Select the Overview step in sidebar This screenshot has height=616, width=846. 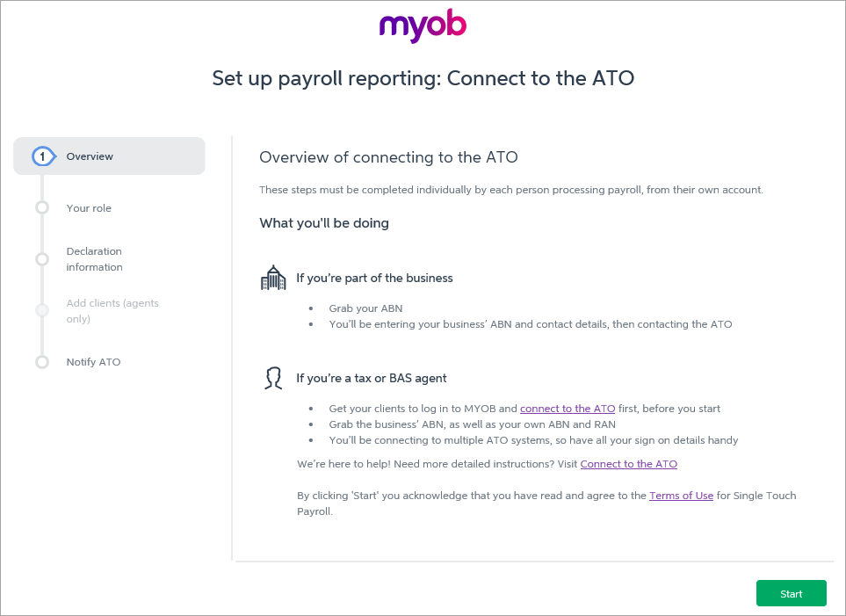pos(110,156)
